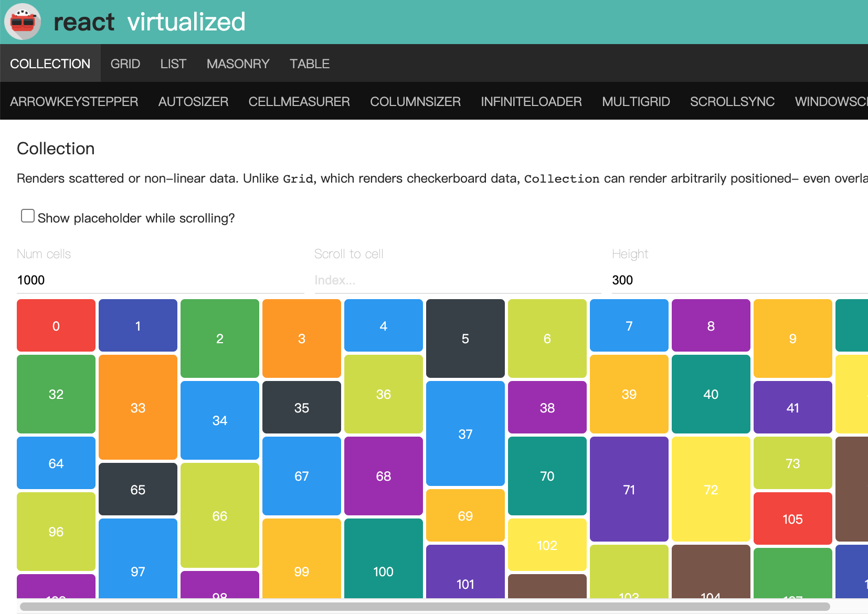868x614 pixels.
Task: Open the ARROWKEYSTEPPER section
Action: (x=74, y=101)
